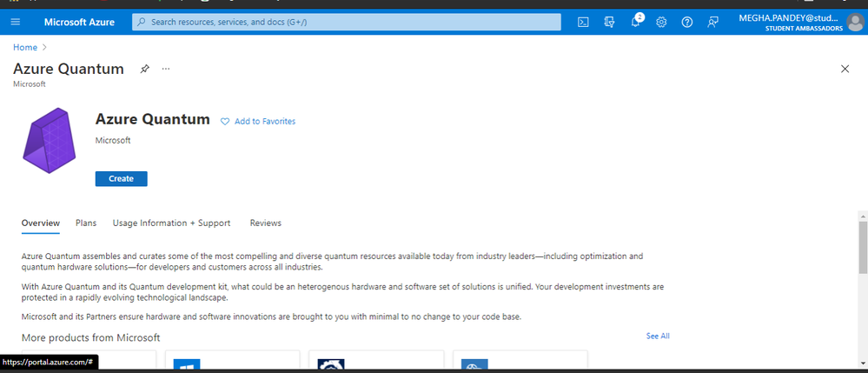The image size is (868, 373).
Task: Select the Overview tab
Action: point(41,223)
